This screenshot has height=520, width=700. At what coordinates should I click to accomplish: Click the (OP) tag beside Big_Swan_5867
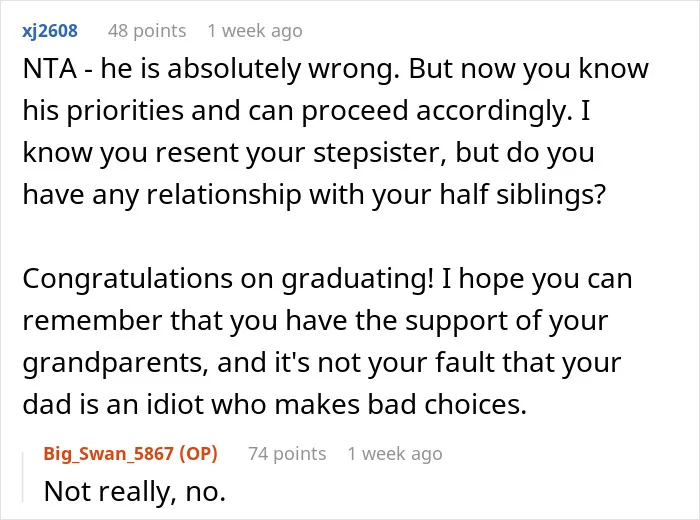(198, 453)
